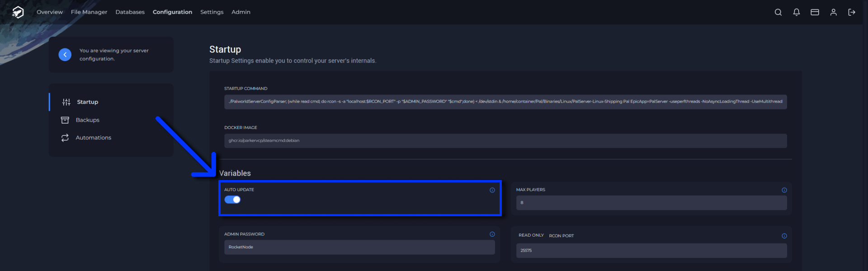868x271 pixels.
Task: Toggle the Auto Update switch
Action: 232,200
